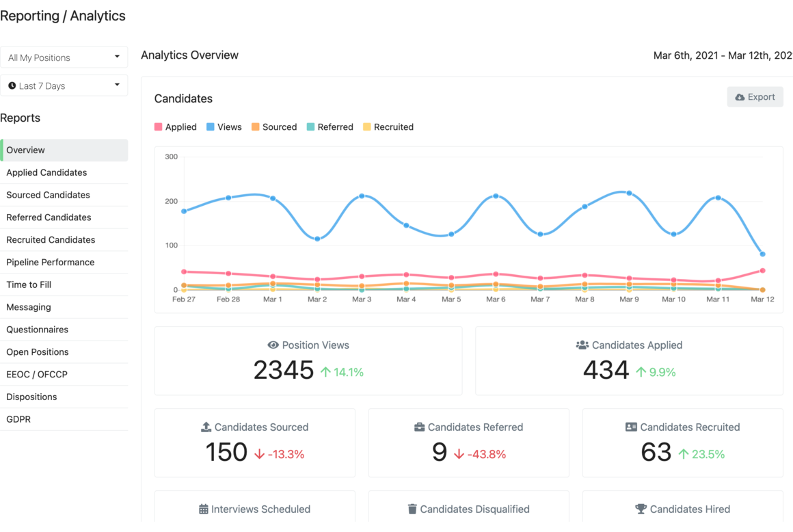Click the briefcase icon beside Candidates Referred
The height and width of the screenshot is (532, 793).
(x=419, y=427)
